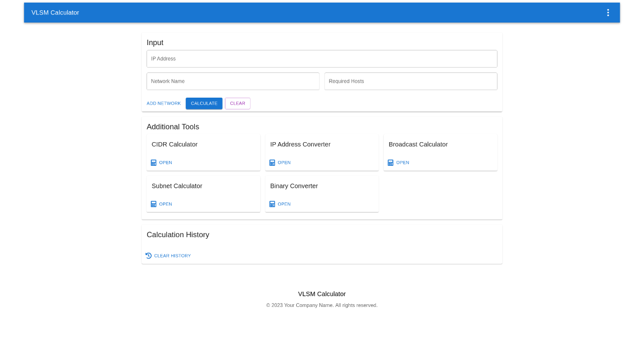The height and width of the screenshot is (338, 644).
Task: Open the Broadcast Calculator tool
Action: (x=402, y=162)
